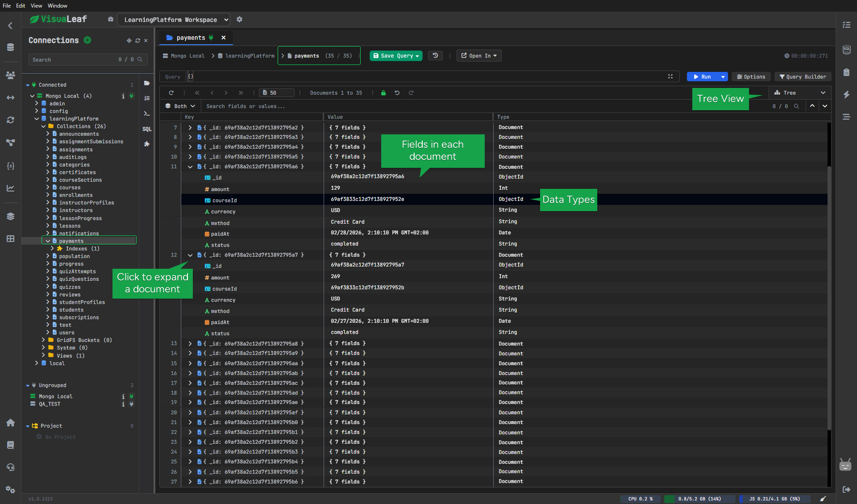Expand the Ungrouped connections section
This screenshot has height=504, width=857.
(29, 385)
